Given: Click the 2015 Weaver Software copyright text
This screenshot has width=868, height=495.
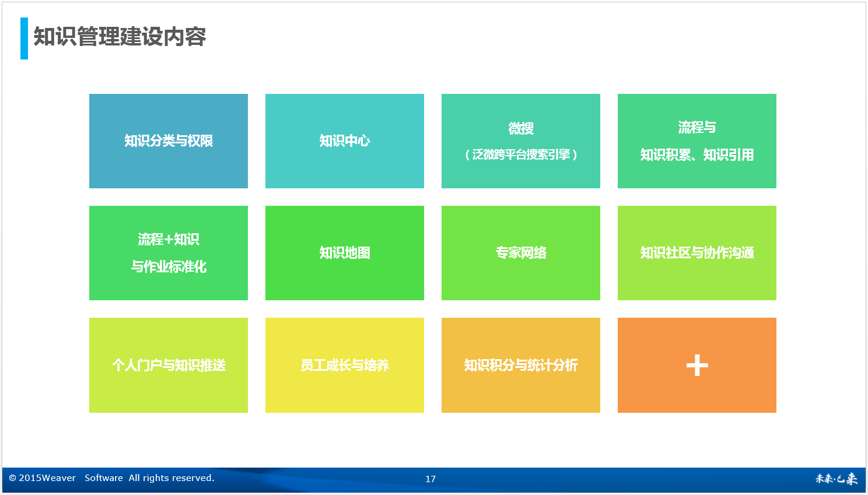Looking at the screenshot, I should tap(111, 478).
